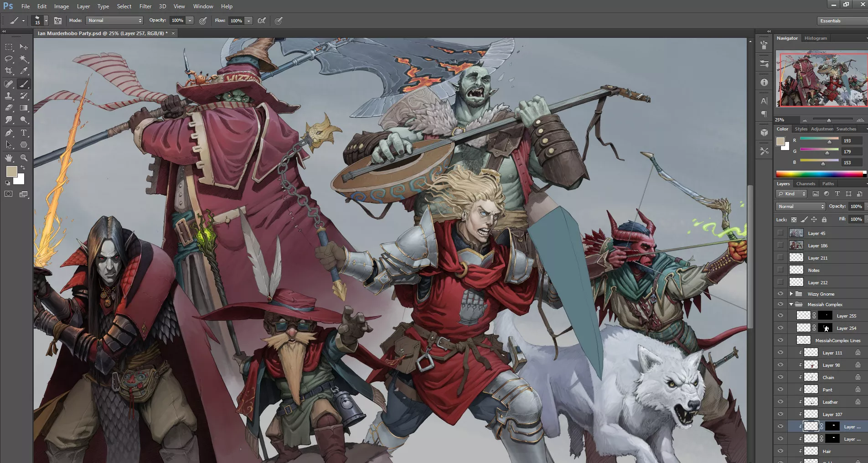Select the Clone Stamp tool

pyautogui.click(x=9, y=96)
